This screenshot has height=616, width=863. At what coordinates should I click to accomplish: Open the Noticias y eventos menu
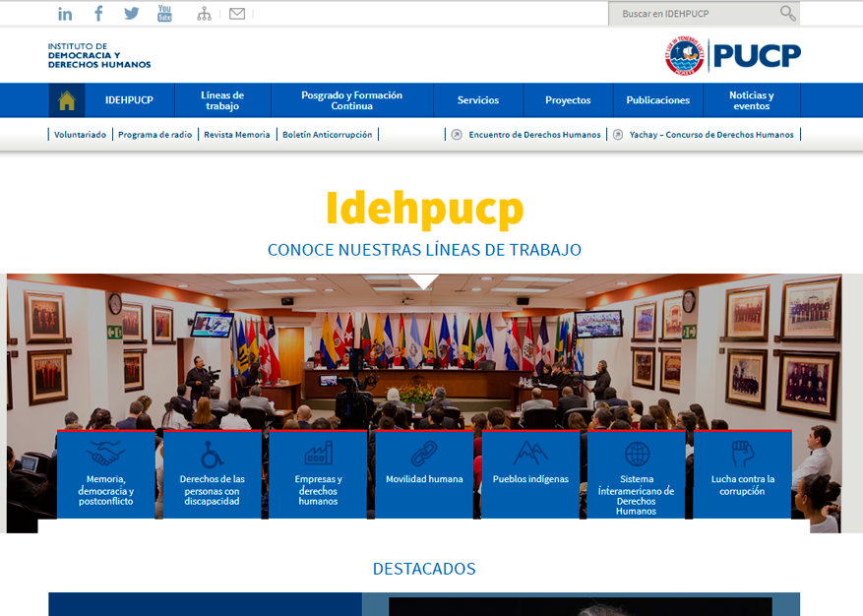coord(751,100)
